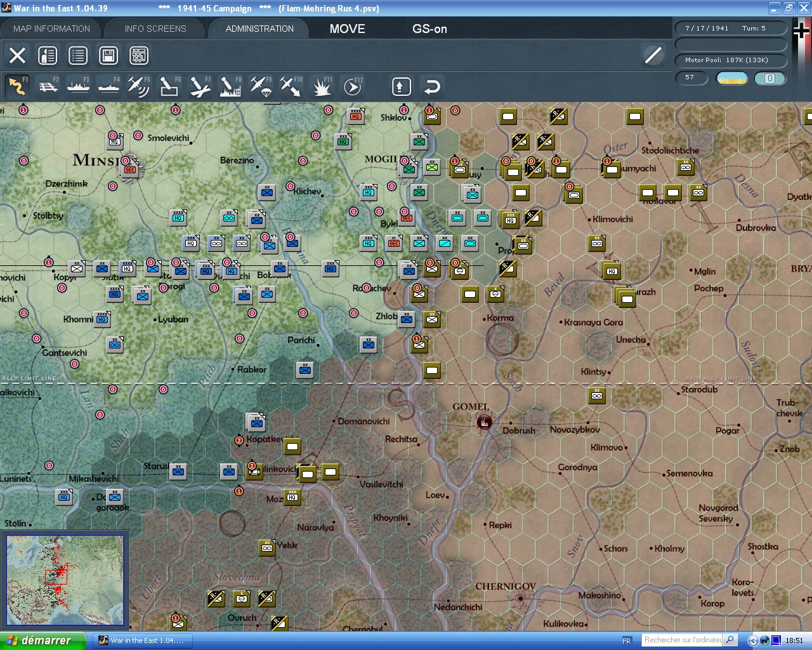This screenshot has height=650, width=812.
Task: Click the 0 counter pill indicator
Action: pyautogui.click(x=769, y=79)
